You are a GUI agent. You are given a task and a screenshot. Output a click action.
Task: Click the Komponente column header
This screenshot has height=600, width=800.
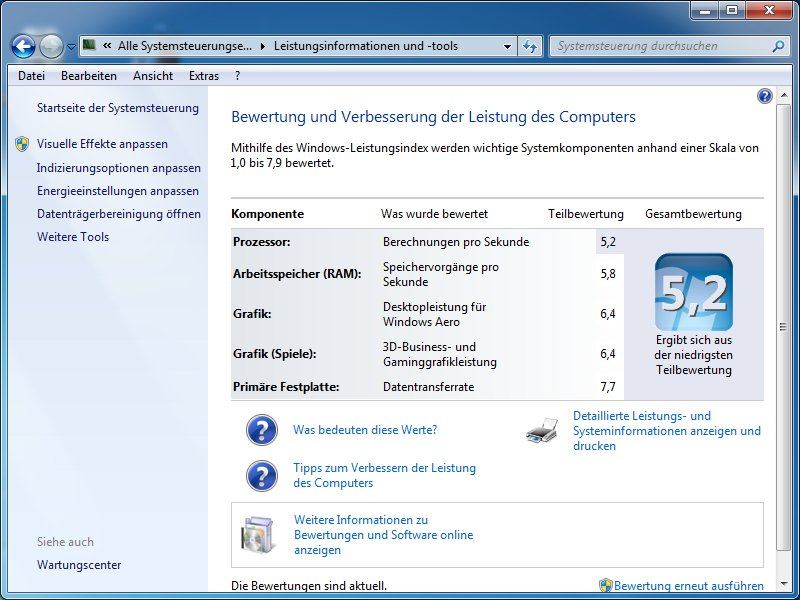point(267,214)
